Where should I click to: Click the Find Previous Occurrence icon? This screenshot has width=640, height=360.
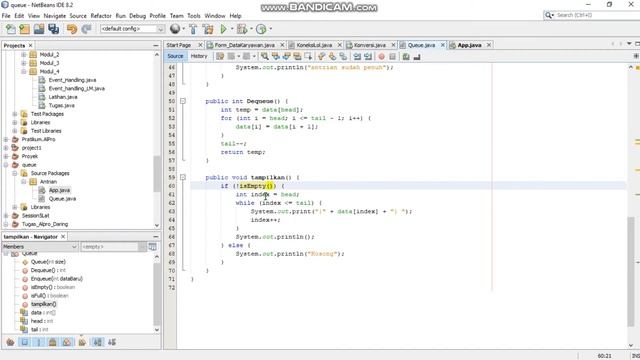click(276, 56)
